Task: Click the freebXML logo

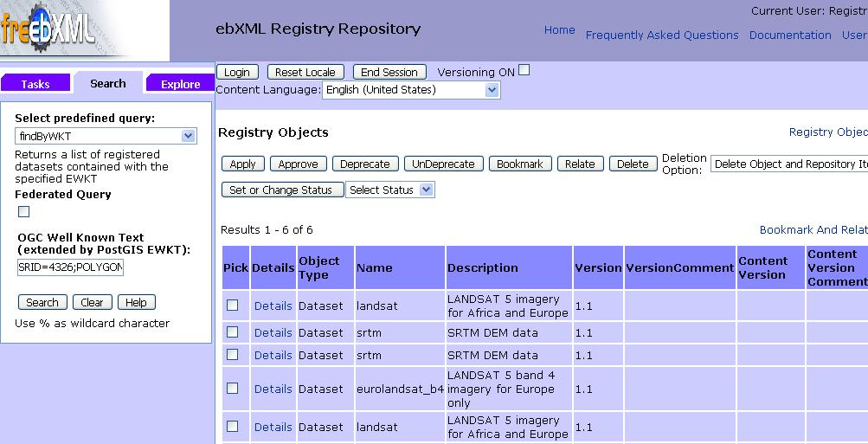Action: click(x=48, y=30)
